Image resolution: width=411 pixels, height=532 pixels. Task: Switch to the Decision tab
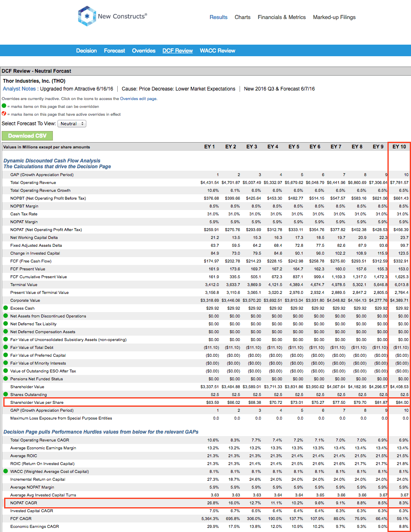click(86, 50)
